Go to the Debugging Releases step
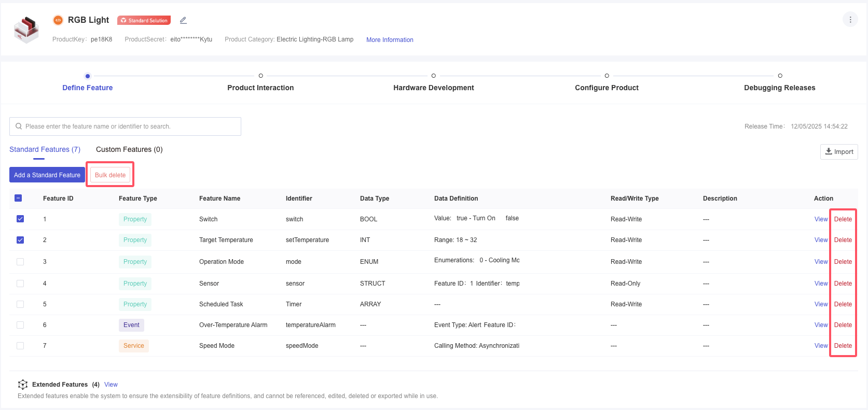The width and height of the screenshot is (868, 410). [x=780, y=88]
